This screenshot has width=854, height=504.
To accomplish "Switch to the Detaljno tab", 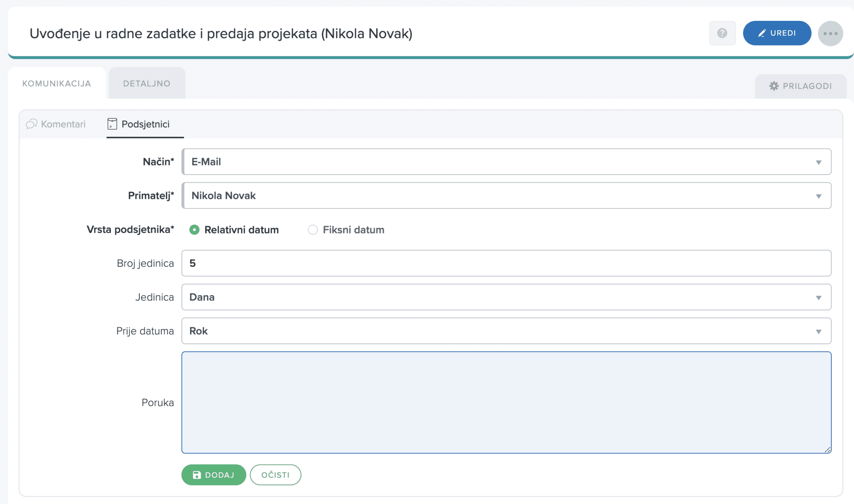I will click(x=147, y=83).
